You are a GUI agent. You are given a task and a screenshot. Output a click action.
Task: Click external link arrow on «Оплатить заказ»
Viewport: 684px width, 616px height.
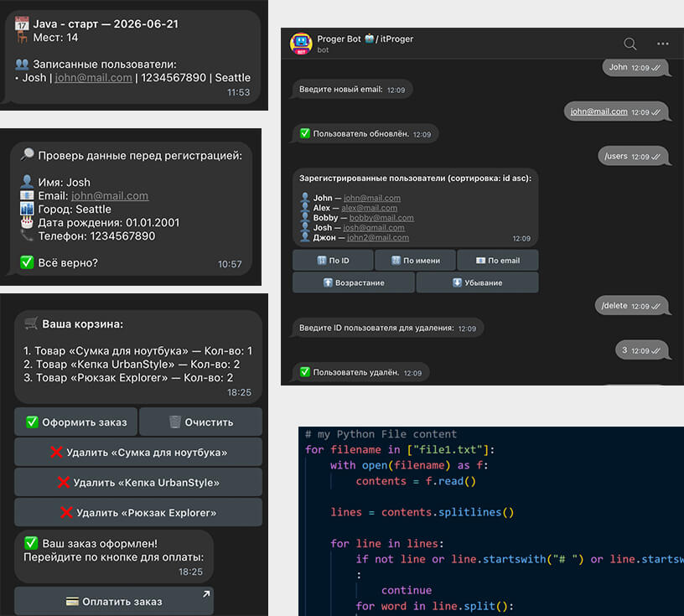click(x=206, y=593)
